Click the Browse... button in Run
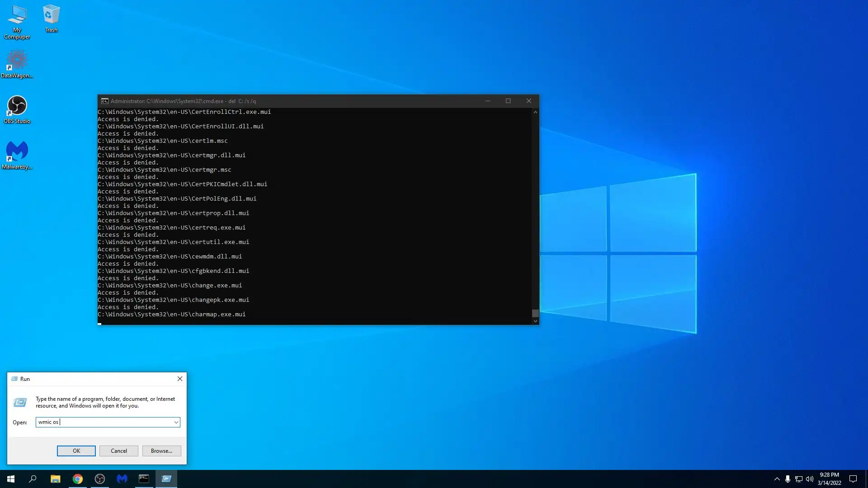 click(161, 451)
